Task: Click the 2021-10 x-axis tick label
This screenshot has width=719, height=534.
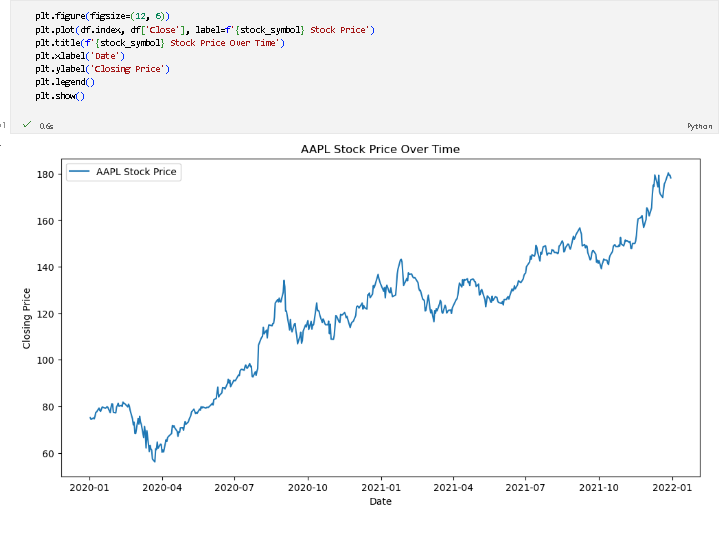Action: 599,488
